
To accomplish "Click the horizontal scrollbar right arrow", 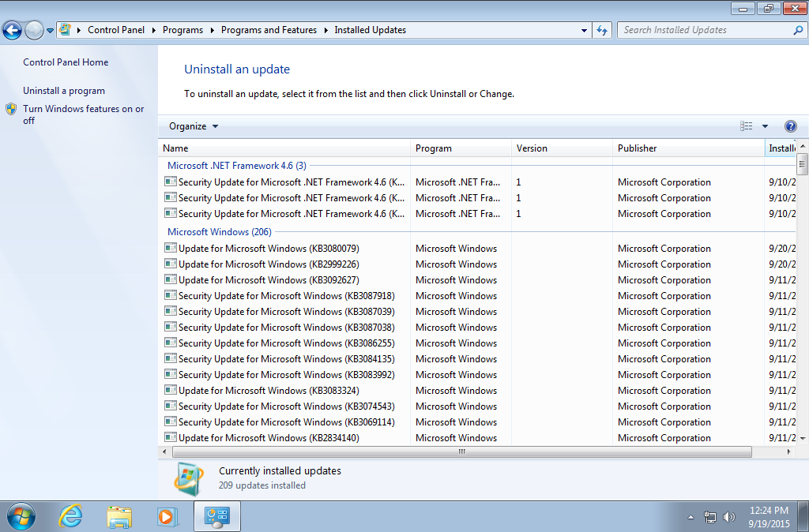I will [x=789, y=452].
